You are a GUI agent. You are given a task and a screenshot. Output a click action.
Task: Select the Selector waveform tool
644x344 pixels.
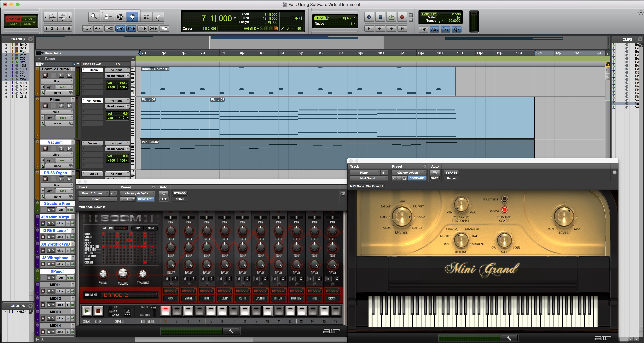[120, 17]
